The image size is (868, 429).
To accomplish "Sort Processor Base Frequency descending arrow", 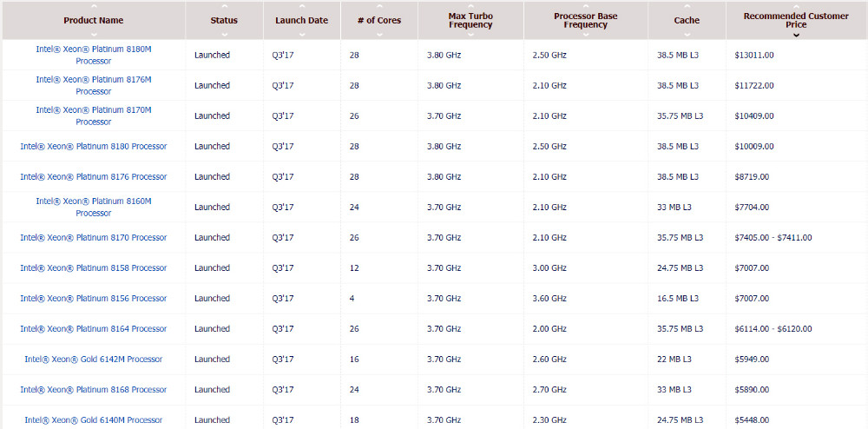I will pyautogui.click(x=586, y=35).
